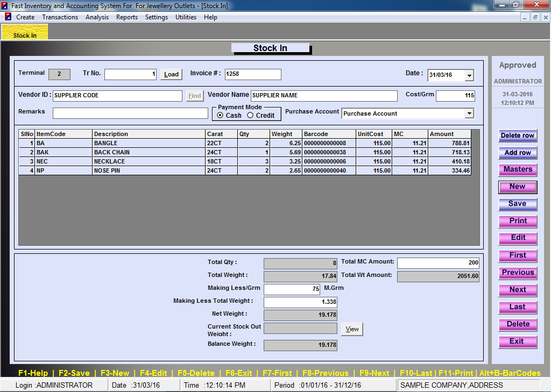Expand the Purchase Account dropdown

(469, 113)
